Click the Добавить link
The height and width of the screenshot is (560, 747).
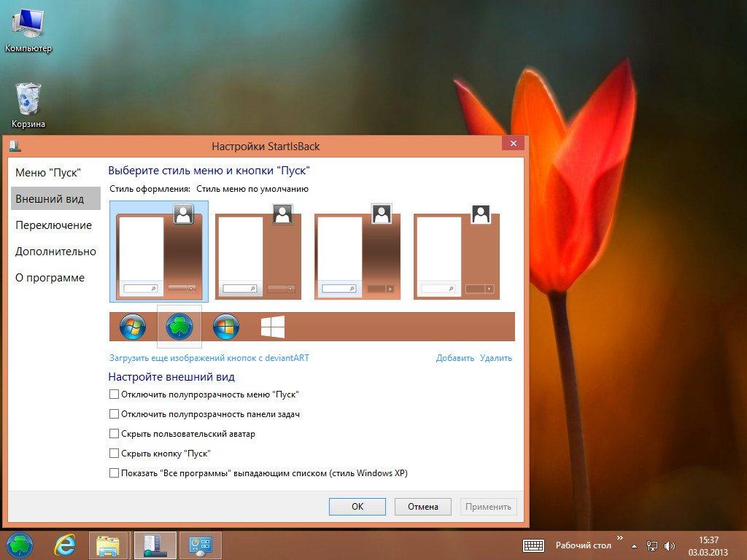point(455,357)
